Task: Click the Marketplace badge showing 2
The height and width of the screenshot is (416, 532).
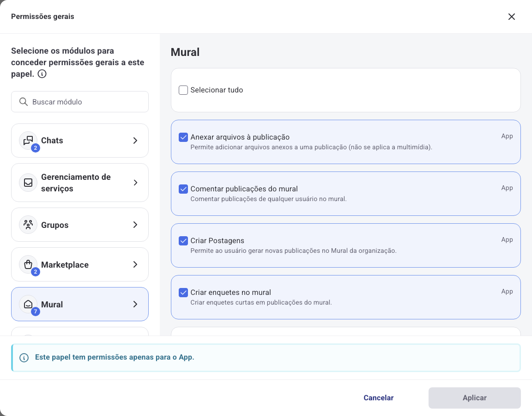Action: click(x=35, y=272)
